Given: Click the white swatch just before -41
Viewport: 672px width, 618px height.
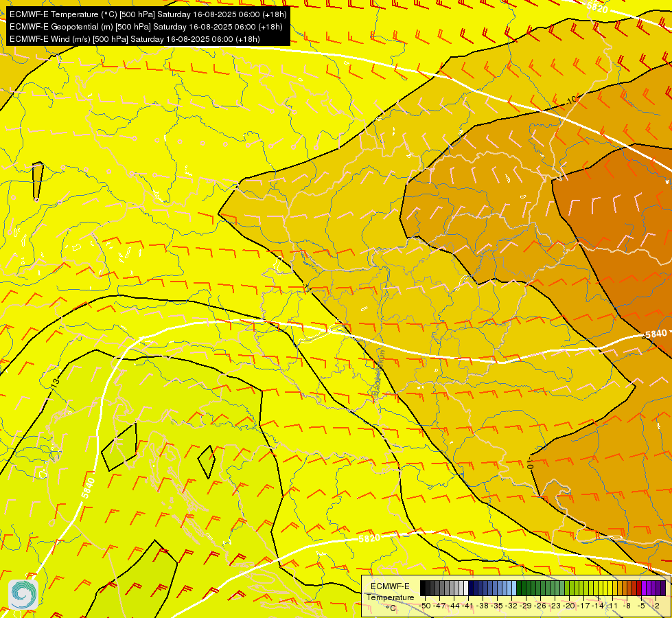Looking at the screenshot, I should point(466,588).
